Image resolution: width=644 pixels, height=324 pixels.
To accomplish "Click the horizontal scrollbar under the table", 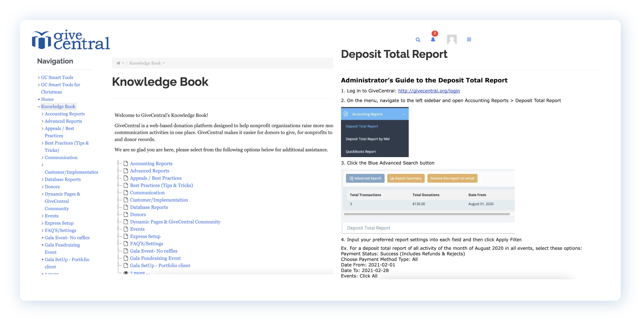I will point(427,214).
